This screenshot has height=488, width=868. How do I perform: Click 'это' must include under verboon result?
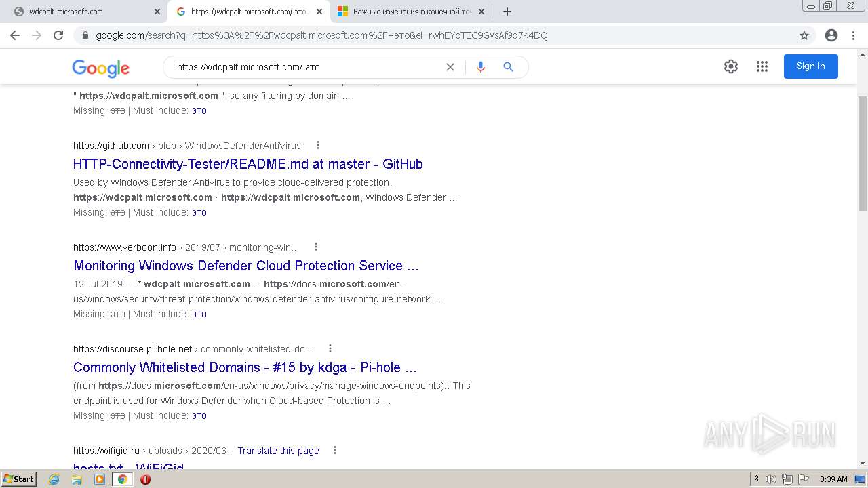(199, 314)
